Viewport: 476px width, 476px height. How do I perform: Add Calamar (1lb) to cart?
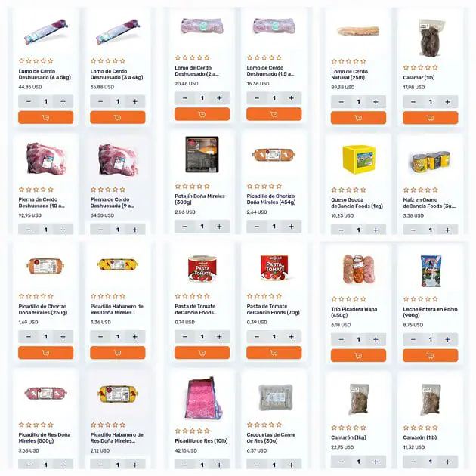[x=430, y=118]
